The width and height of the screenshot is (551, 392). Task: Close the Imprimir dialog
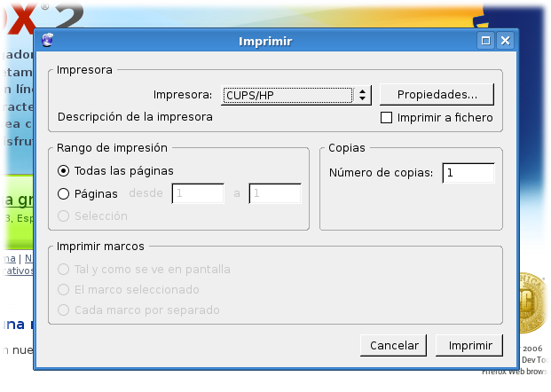pos(505,41)
